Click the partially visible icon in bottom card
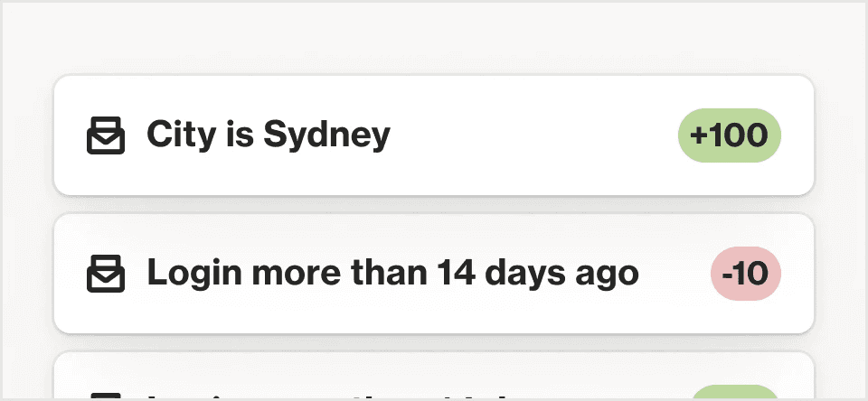The image size is (868, 401). [106, 396]
